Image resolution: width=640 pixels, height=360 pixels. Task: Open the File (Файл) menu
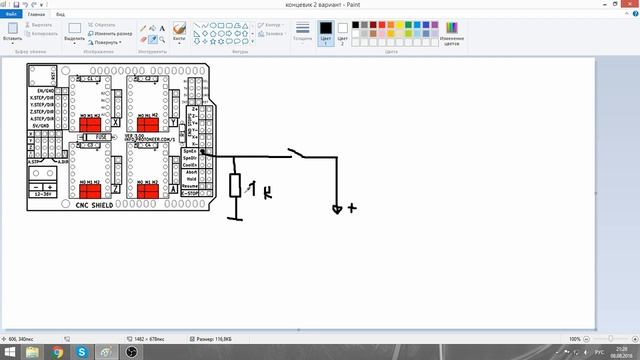point(11,14)
